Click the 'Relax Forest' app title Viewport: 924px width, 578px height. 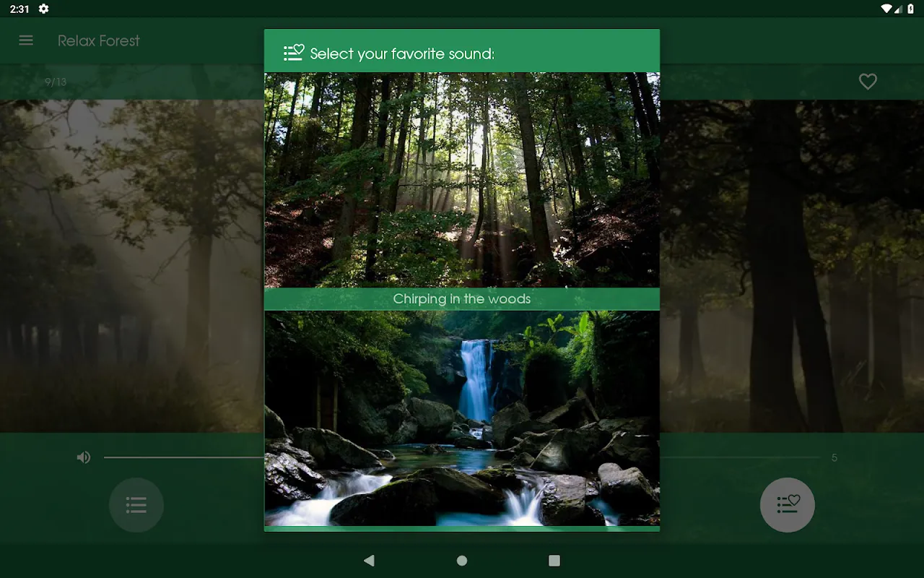(x=99, y=40)
